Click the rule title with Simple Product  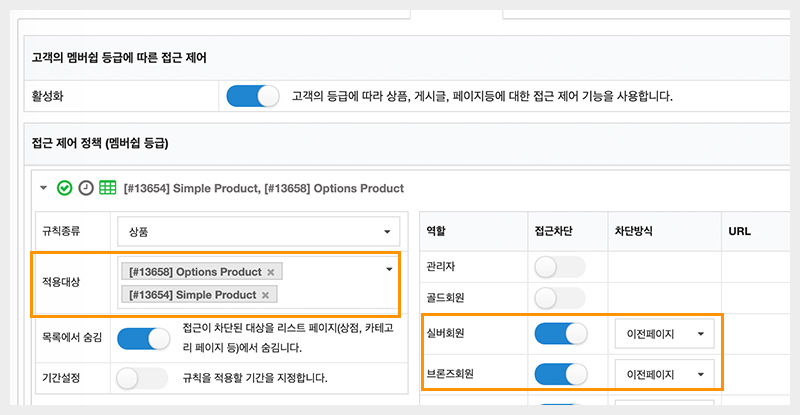[x=264, y=188]
